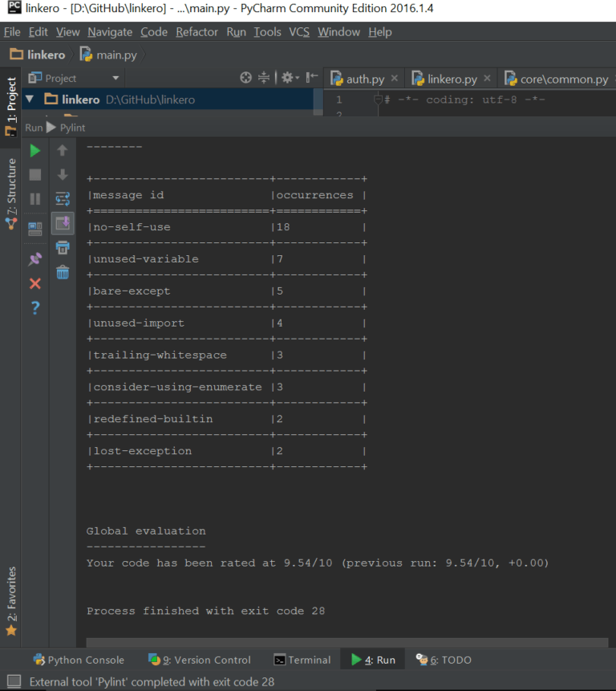Click the tool window toggle in status bar corner
This screenshot has height=691, width=616.
coord(14,681)
